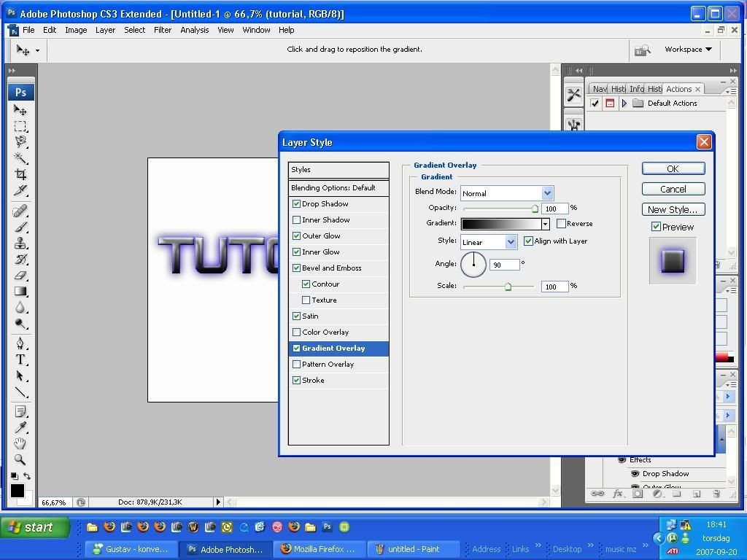Open the gradient picker dropdown arrow
The image size is (747, 560).
pyautogui.click(x=545, y=224)
